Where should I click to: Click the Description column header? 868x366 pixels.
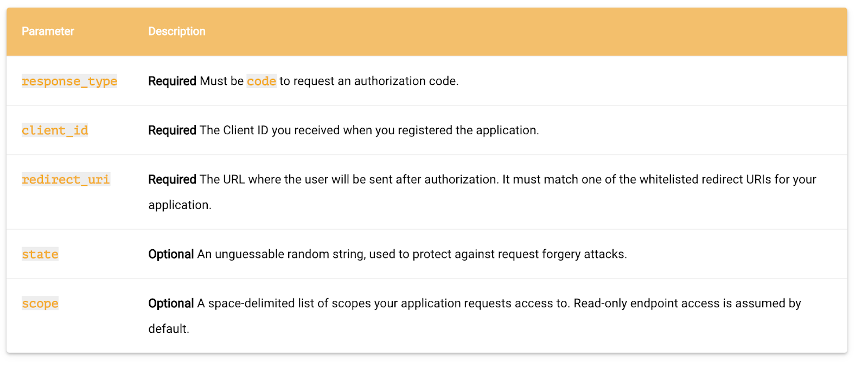pos(177,31)
